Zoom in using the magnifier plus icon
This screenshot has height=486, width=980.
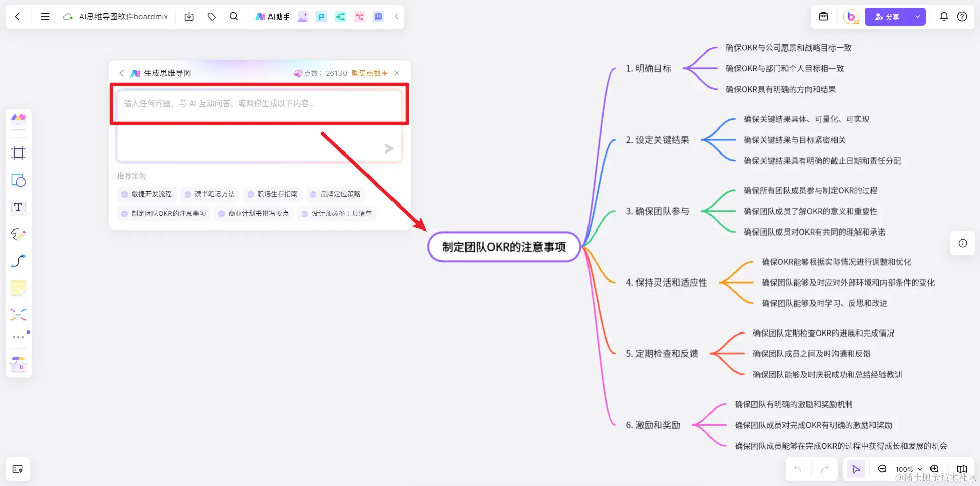935,469
